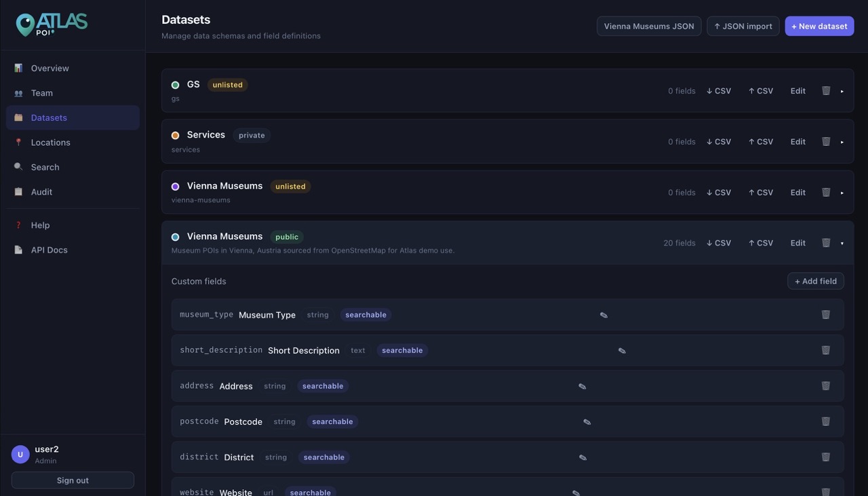Edit the public Vienna Museums dataset
868x496 pixels.
pos(798,243)
